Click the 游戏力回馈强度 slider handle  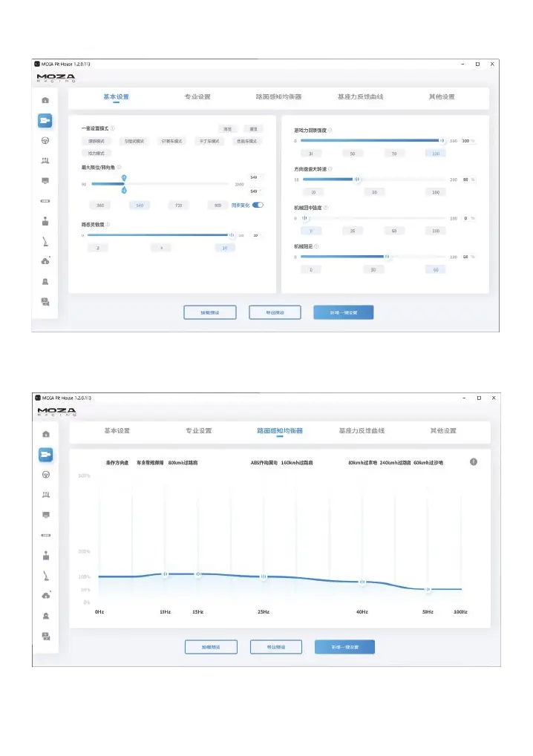(442, 141)
